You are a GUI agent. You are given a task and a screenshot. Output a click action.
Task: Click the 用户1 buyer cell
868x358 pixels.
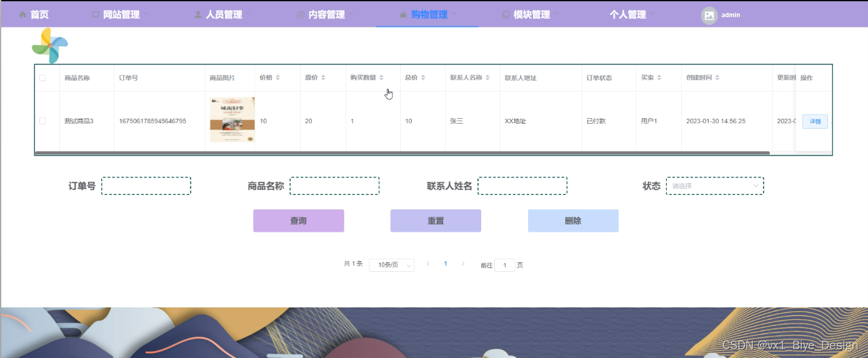[x=649, y=121]
